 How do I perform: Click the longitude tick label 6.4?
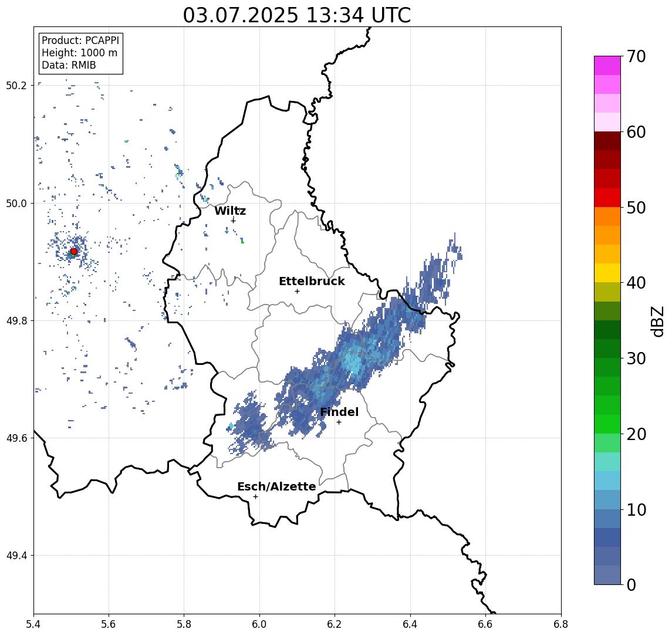click(410, 624)
